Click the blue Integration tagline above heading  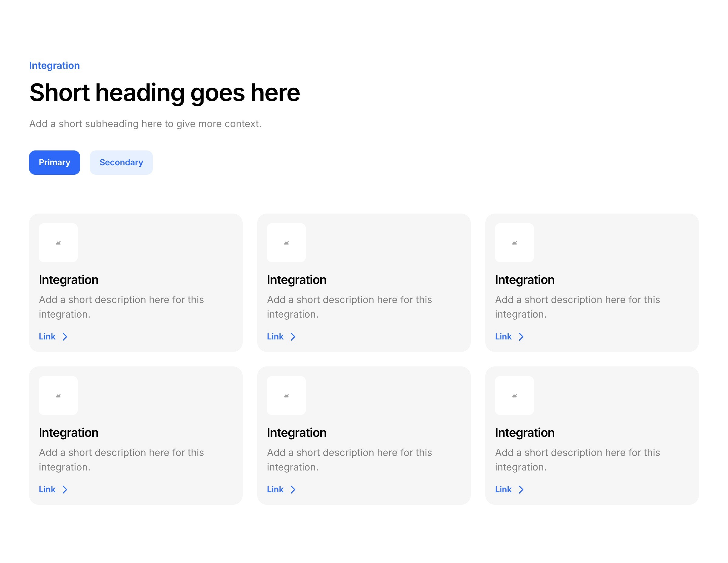tap(54, 65)
